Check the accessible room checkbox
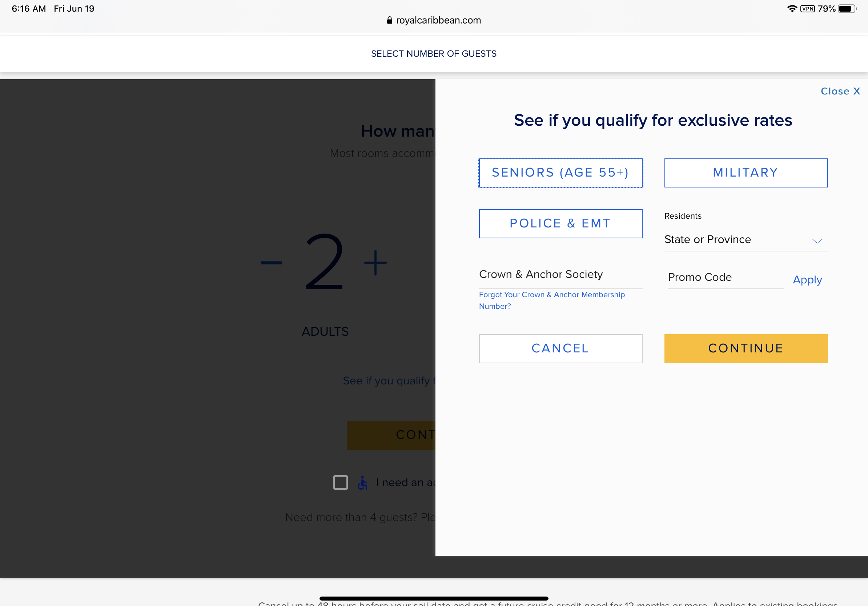Image resolution: width=868 pixels, height=606 pixels. click(x=340, y=482)
